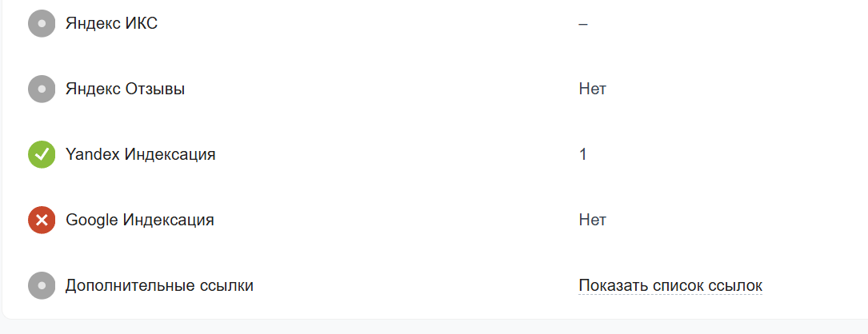Click the red cross icon for Google Индексация
868x334 pixels.
tap(42, 220)
